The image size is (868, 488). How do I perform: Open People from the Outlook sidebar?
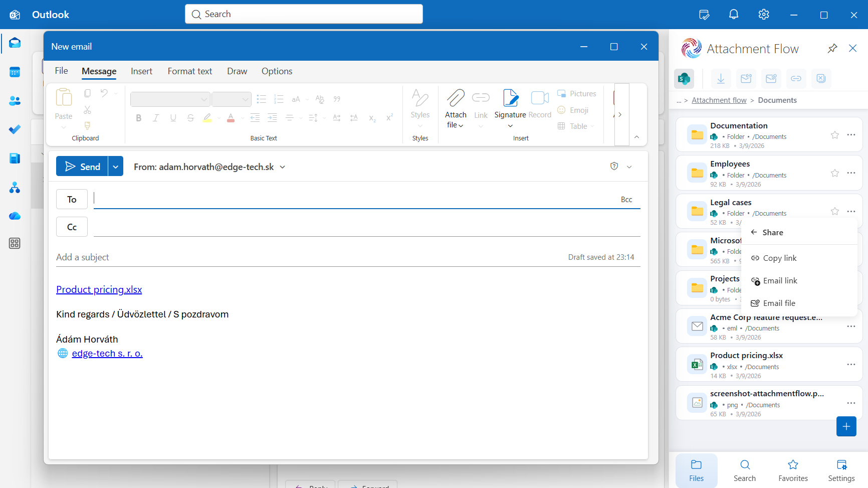[15, 101]
